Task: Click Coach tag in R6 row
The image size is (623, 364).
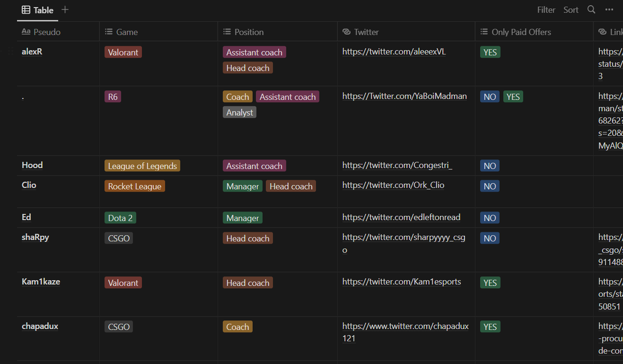Action: 238,97
